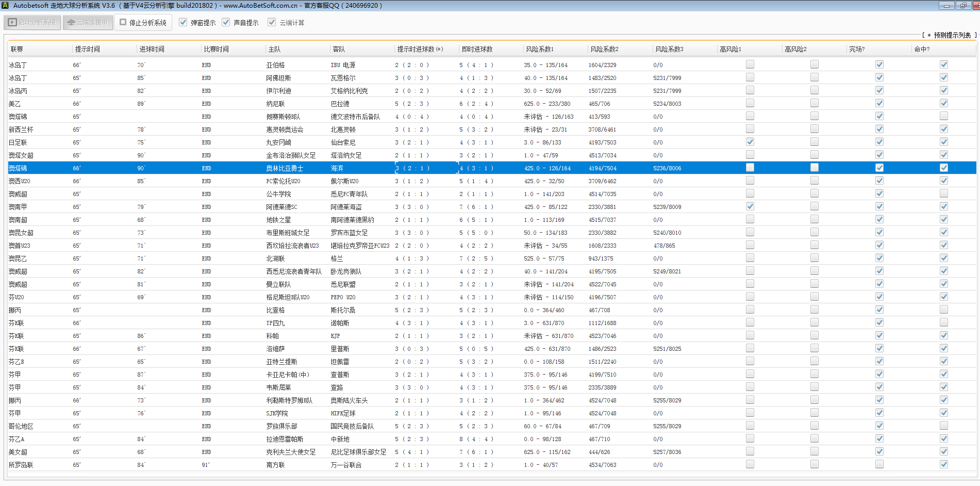Tick the 完场? checkbox in 南方联 row
Screen dimensions: 980x486
(x=879, y=464)
